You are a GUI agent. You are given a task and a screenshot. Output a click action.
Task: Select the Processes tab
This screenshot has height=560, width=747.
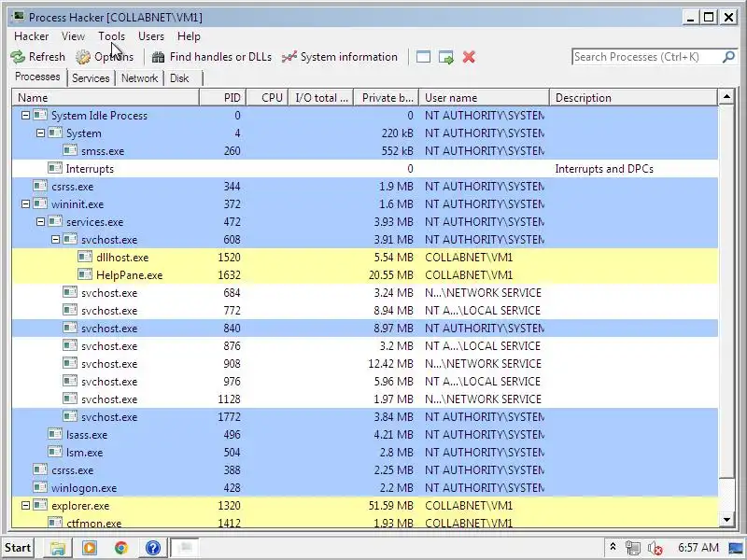tap(37, 77)
